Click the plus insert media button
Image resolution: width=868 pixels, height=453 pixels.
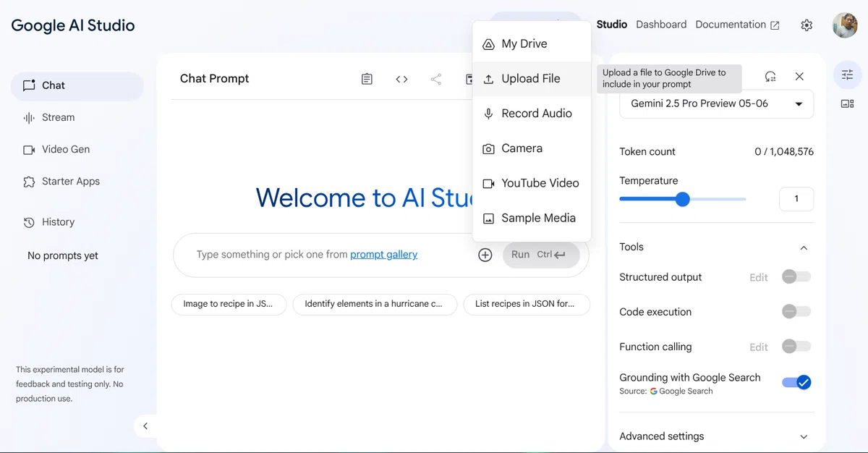(485, 255)
